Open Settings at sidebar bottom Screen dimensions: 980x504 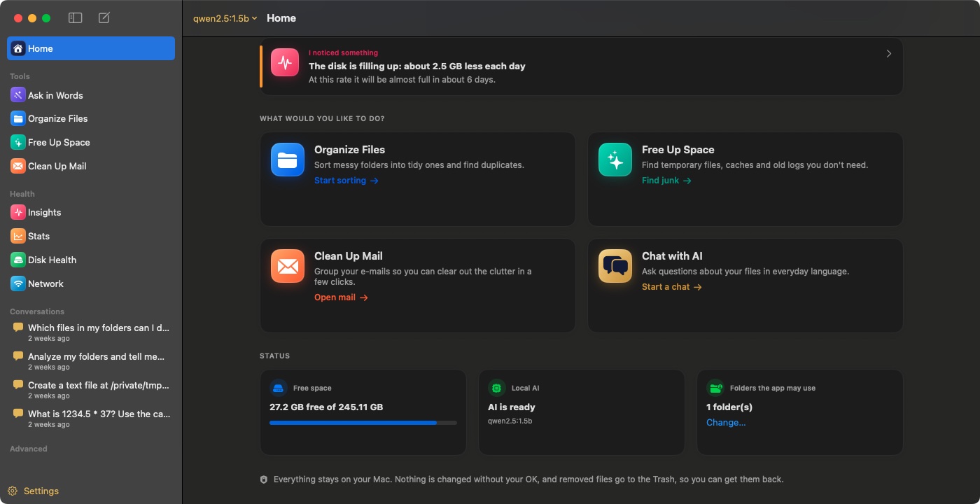[x=34, y=491]
